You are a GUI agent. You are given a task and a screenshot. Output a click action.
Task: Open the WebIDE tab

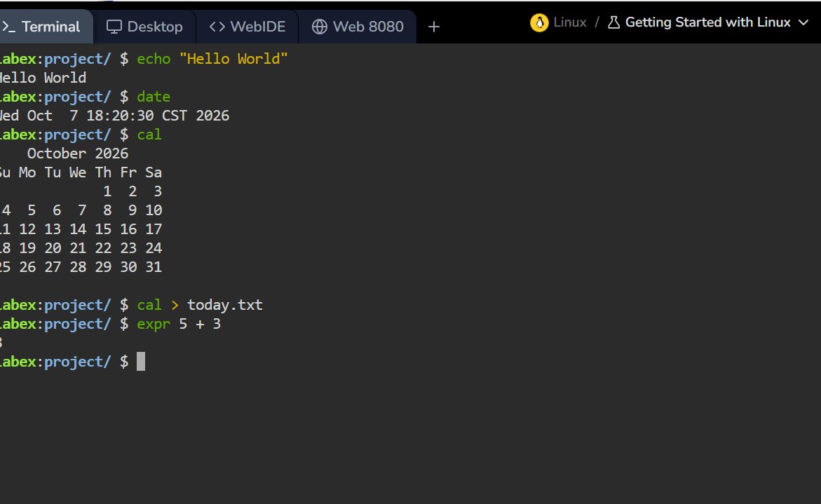click(247, 27)
